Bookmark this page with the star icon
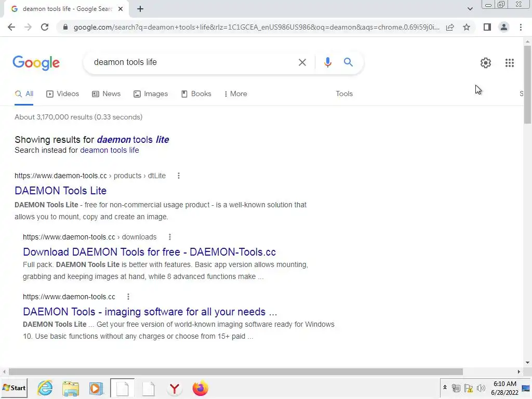Screen dimensions: 532x399 click(x=467, y=27)
